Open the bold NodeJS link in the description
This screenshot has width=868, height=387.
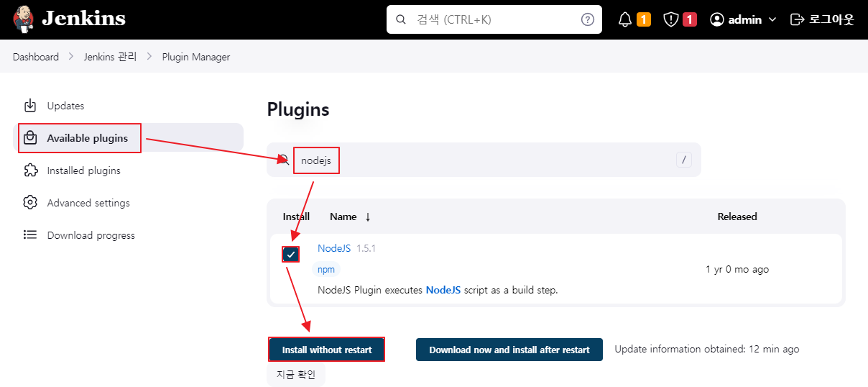(x=443, y=290)
